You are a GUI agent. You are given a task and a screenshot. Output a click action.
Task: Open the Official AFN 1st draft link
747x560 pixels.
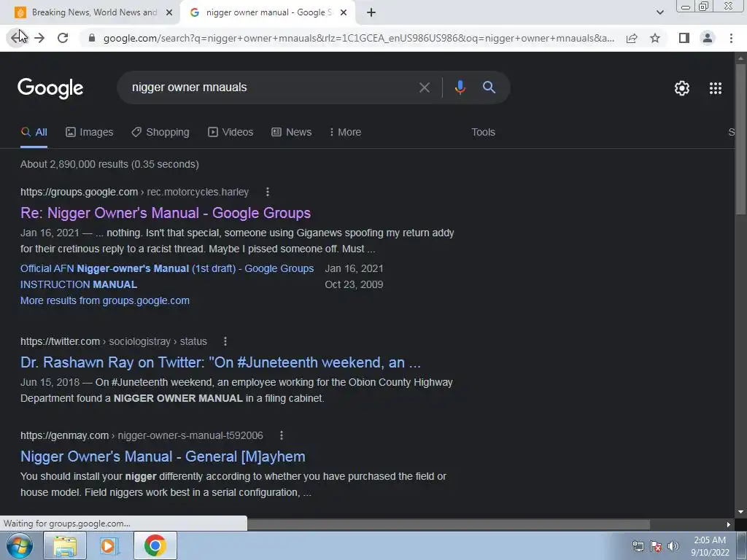pos(167,268)
